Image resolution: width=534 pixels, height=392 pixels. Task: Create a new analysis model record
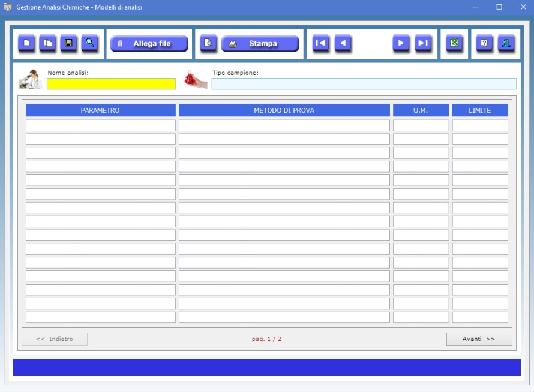(26, 43)
